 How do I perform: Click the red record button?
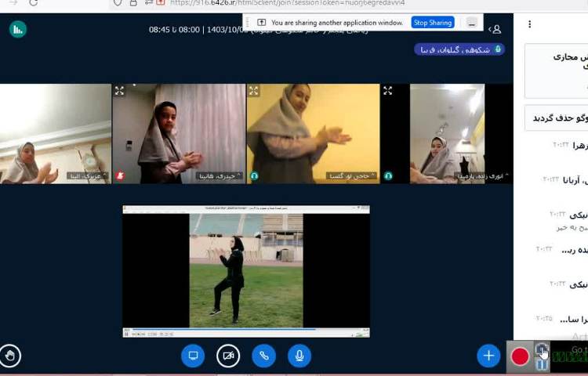520,356
